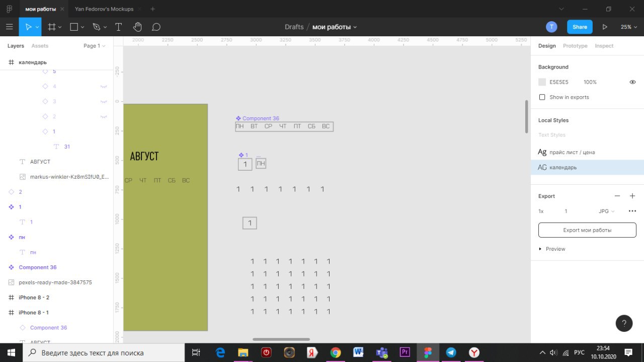
Task: Select Component 36 on the canvas
Action: (x=284, y=126)
